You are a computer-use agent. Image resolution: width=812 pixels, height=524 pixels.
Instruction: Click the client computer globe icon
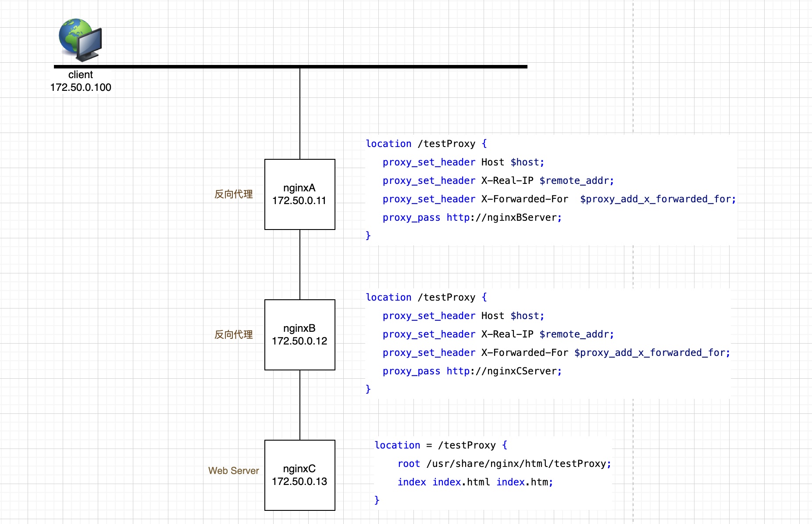coord(81,40)
